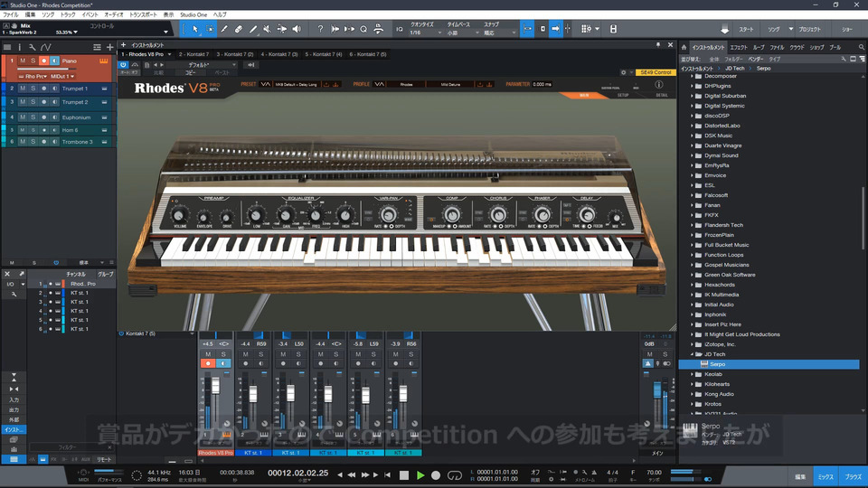Select the Arrow tool in the toolbar

pyautogui.click(x=195, y=29)
